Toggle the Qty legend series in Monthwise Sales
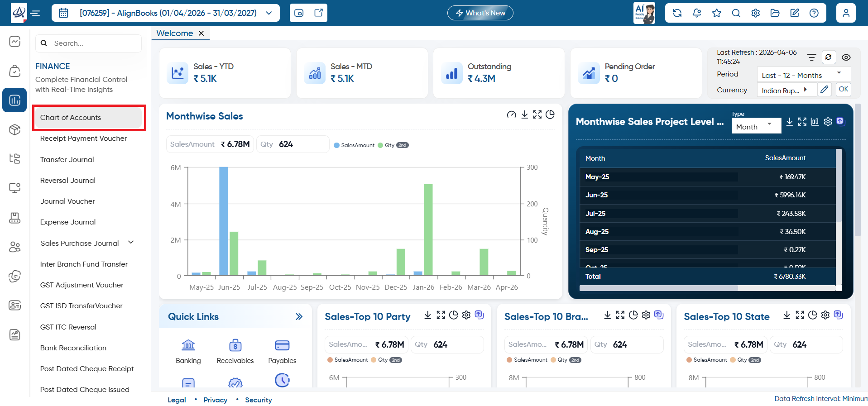Viewport: 868px width, 406px height. [393, 145]
